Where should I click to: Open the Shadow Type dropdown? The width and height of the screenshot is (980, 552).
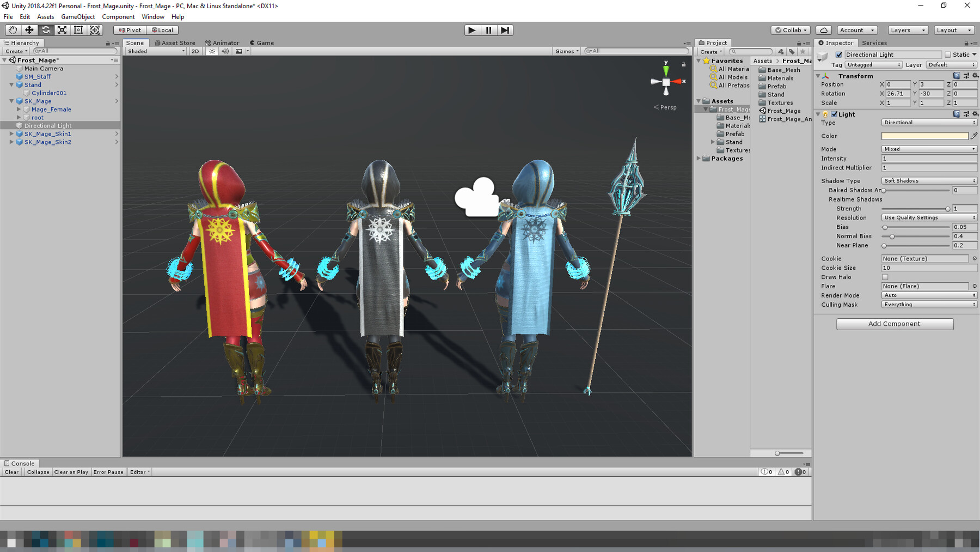928,180
